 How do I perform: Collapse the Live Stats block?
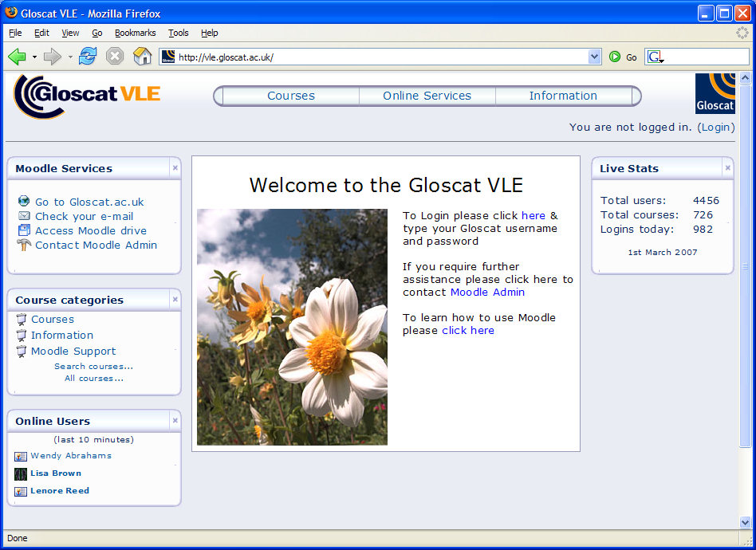pos(727,167)
